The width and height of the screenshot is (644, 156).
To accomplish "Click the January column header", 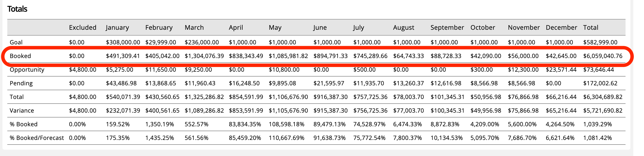I will [x=117, y=27].
